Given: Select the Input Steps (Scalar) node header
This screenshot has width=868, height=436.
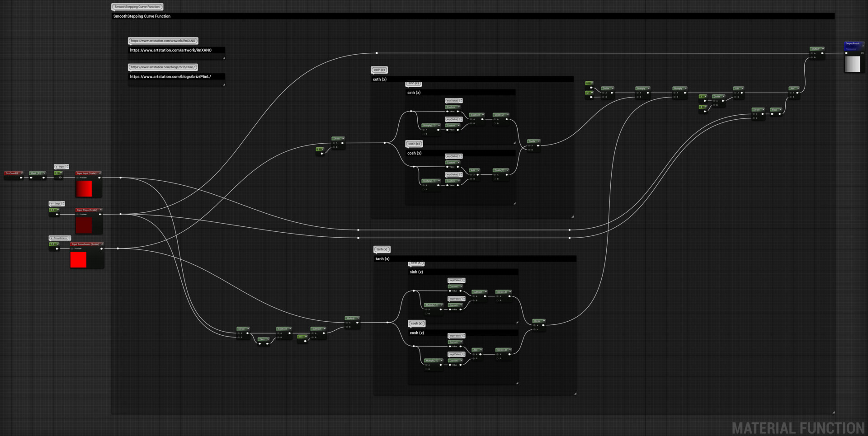Looking at the screenshot, I should (x=87, y=210).
